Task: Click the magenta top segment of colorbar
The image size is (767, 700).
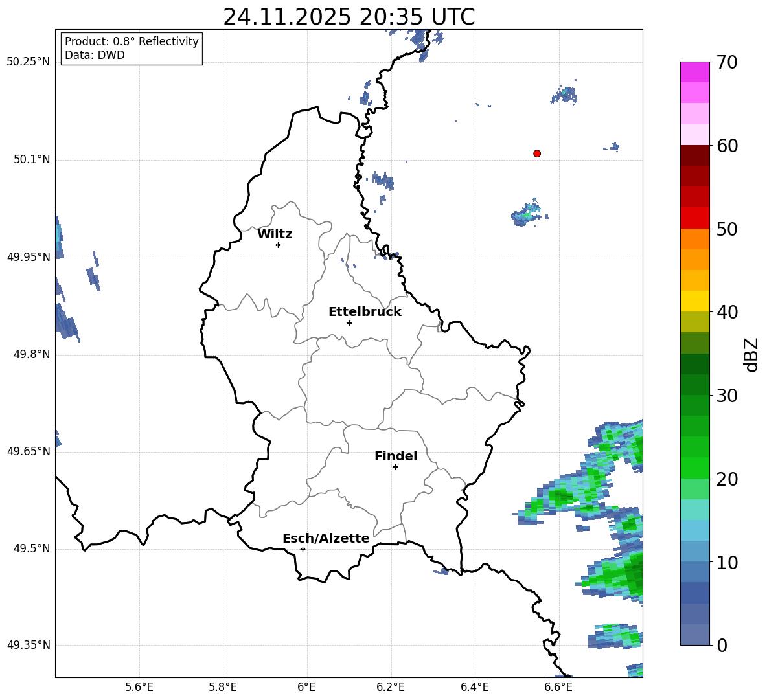Action: [694, 72]
